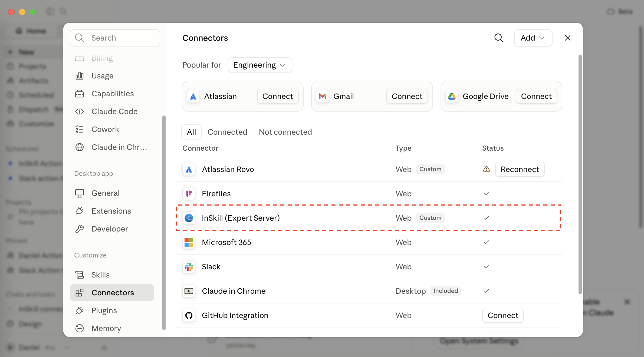The height and width of the screenshot is (357, 644).
Task: Switch to the All connectors tab
Action: tap(191, 132)
